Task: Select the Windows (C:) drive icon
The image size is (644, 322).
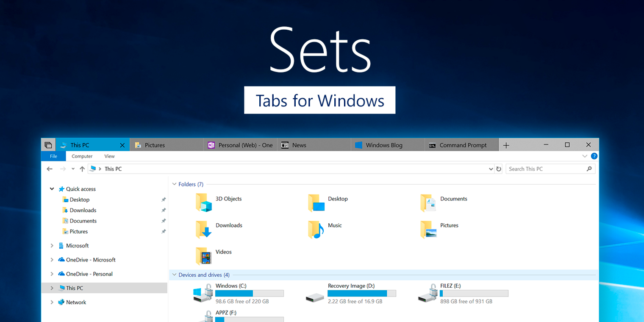Action: point(203,293)
